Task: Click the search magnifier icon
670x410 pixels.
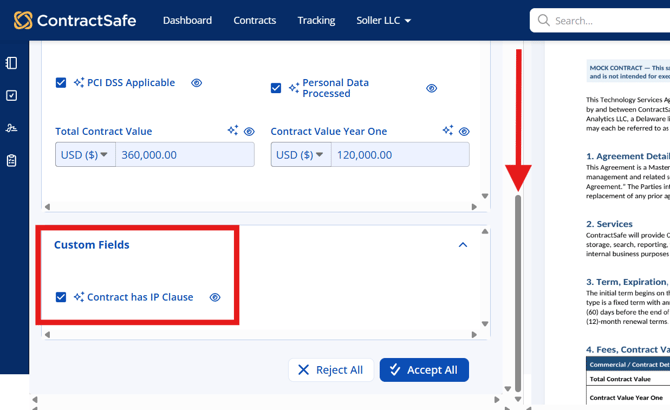Action: click(544, 20)
